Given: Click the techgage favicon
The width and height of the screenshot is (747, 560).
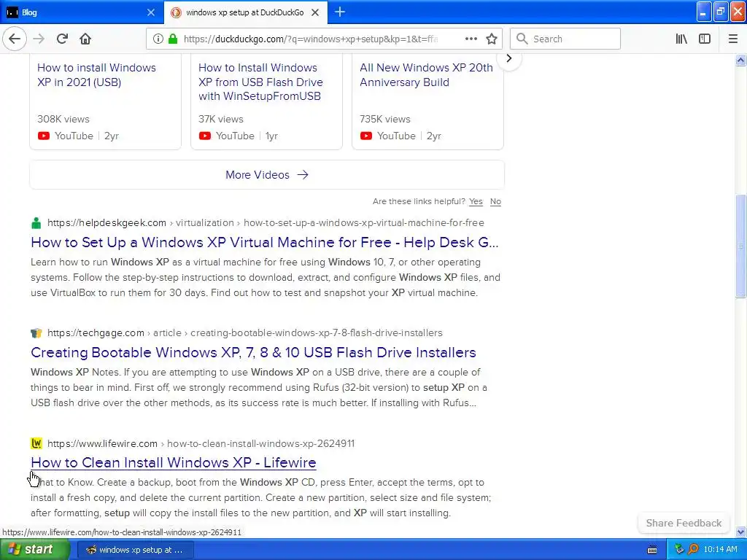Looking at the screenshot, I should tap(36, 332).
